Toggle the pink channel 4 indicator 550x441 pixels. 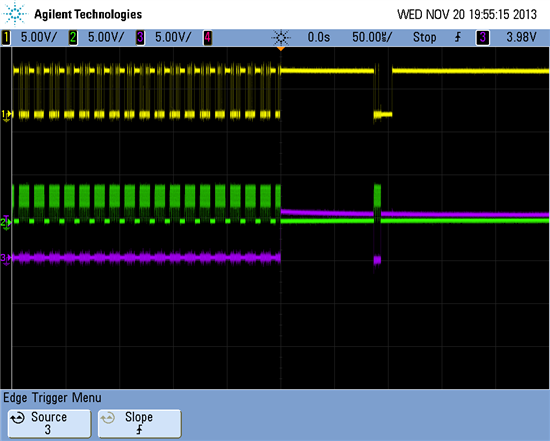pyautogui.click(x=207, y=37)
